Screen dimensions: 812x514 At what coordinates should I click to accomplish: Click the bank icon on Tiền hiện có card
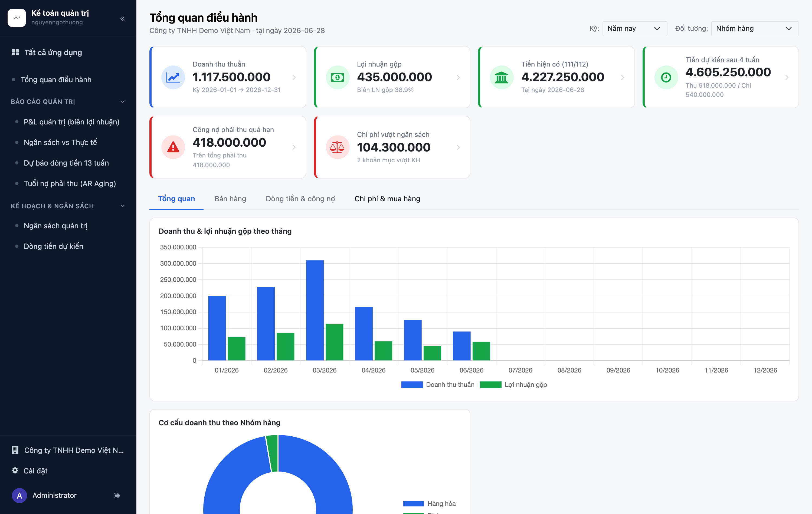tap(502, 77)
